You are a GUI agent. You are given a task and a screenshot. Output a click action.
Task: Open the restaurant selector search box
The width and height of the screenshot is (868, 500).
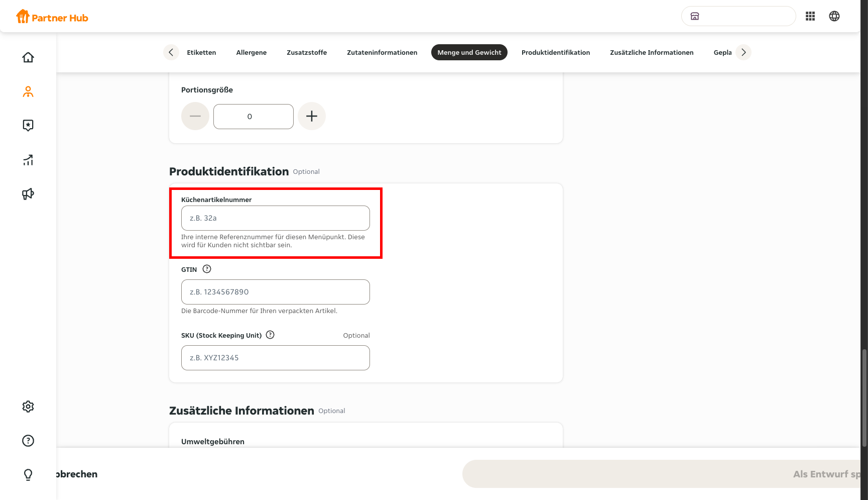738,16
